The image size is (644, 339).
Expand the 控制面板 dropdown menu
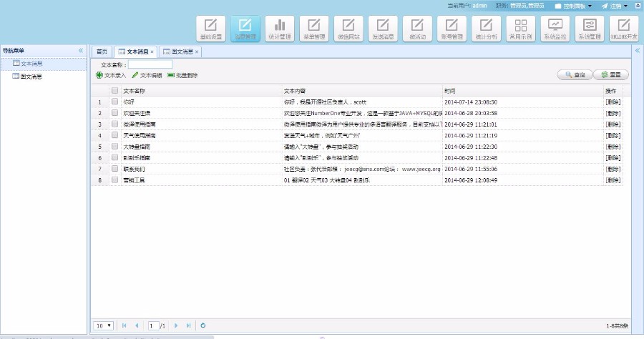[x=573, y=6]
